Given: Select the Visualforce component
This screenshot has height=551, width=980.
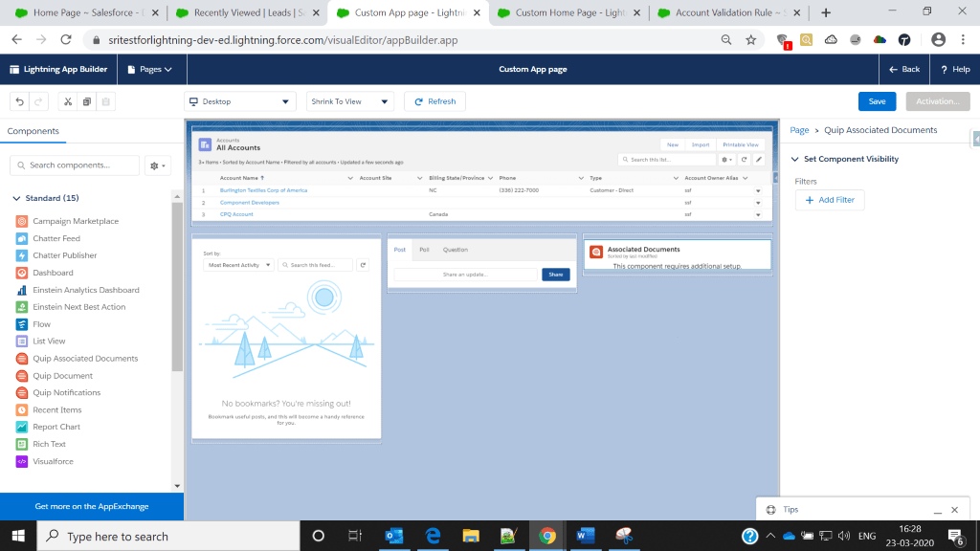Looking at the screenshot, I should pyautogui.click(x=53, y=461).
